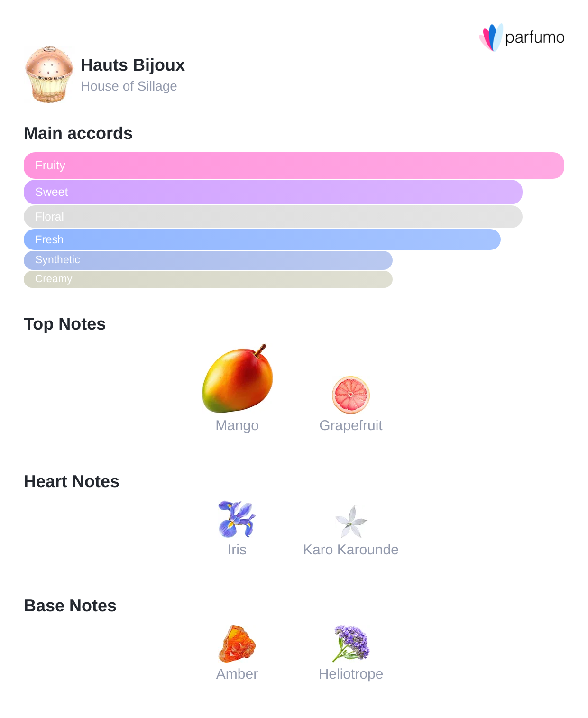Click the Grapefruit slice icon
This screenshot has height=718, width=588.
pos(351,395)
